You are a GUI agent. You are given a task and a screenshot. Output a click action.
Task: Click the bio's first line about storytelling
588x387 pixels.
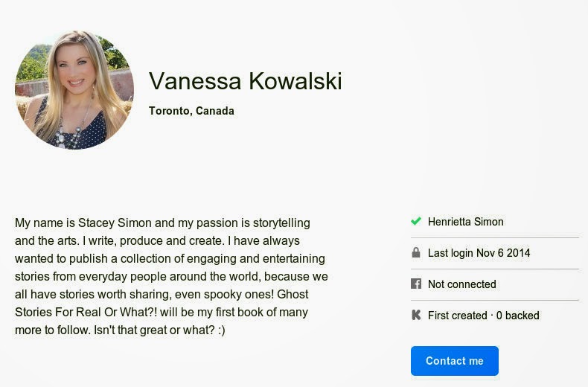pos(162,223)
